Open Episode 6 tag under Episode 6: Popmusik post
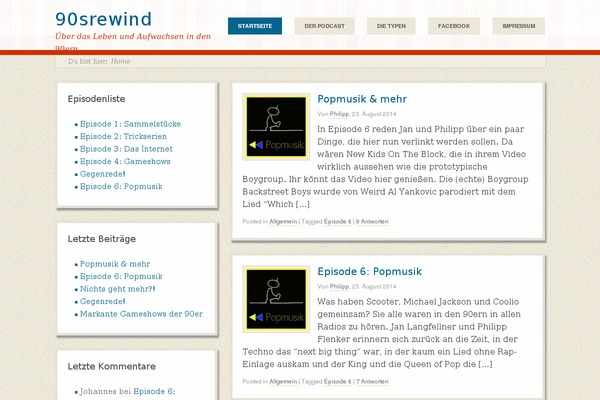Image resolution: width=600 pixels, height=400 pixels. point(338,382)
